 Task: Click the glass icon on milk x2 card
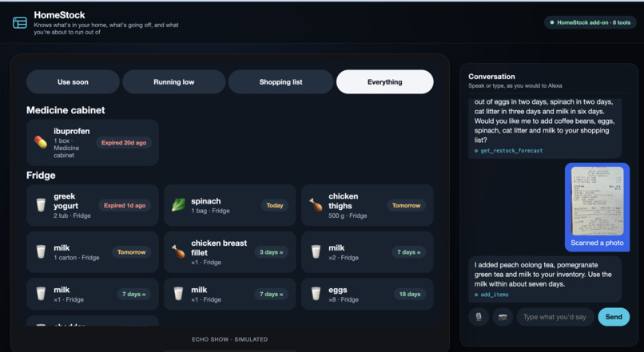pyautogui.click(x=316, y=251)
